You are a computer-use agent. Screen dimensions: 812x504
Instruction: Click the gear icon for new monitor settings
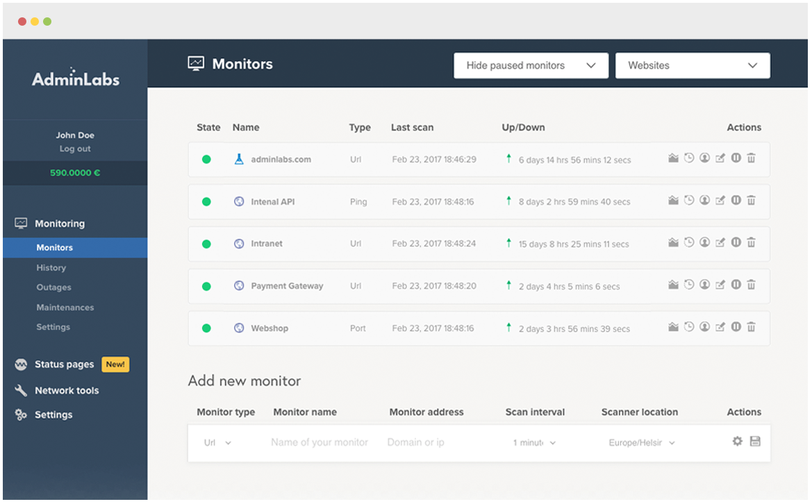tap(738, 442)
